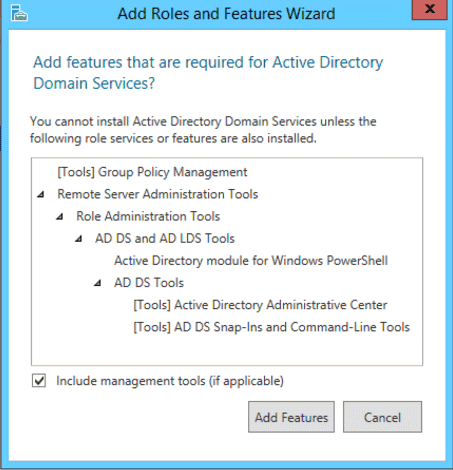Collapse the AD DS Tools node
The width and height of the screenshot is (453, 470).
pyautogui.click(x=98, y=283)
